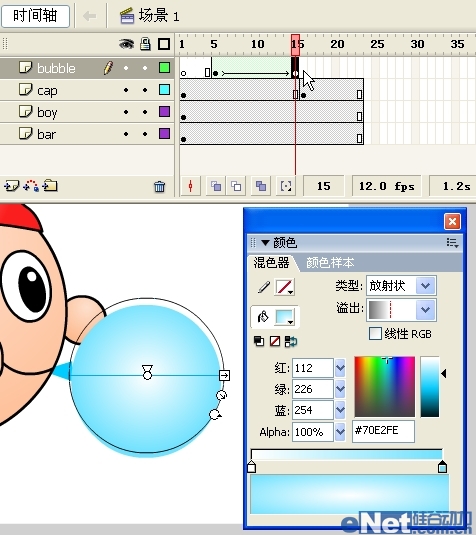The image size is (476, 535).
Task: Toggle the onion skin outlines icon
Action: click(236, 186)
